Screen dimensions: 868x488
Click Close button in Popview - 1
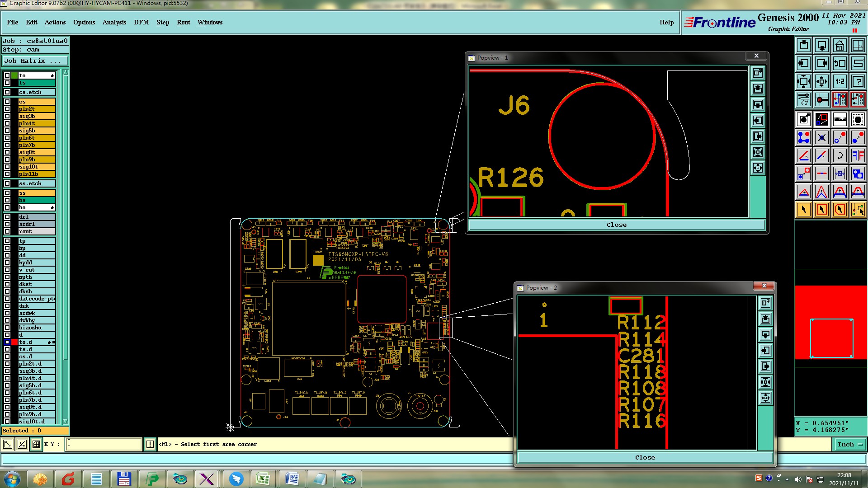point(617,225)
